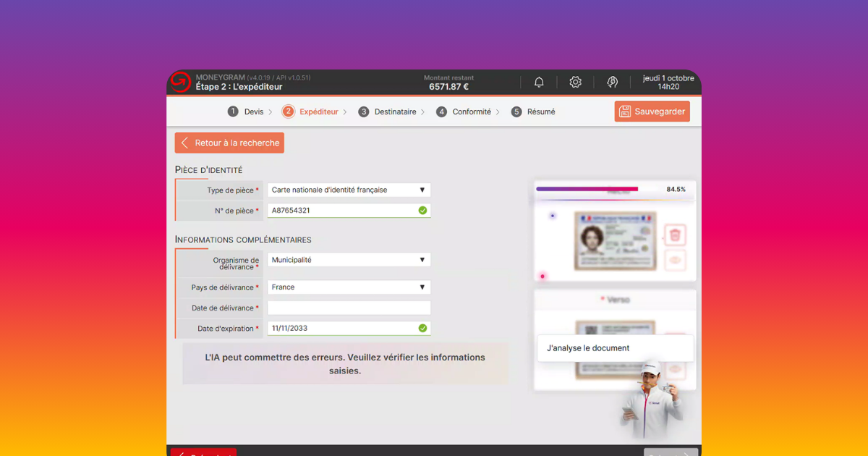Click Retour à la recherche button

point(229,143)
